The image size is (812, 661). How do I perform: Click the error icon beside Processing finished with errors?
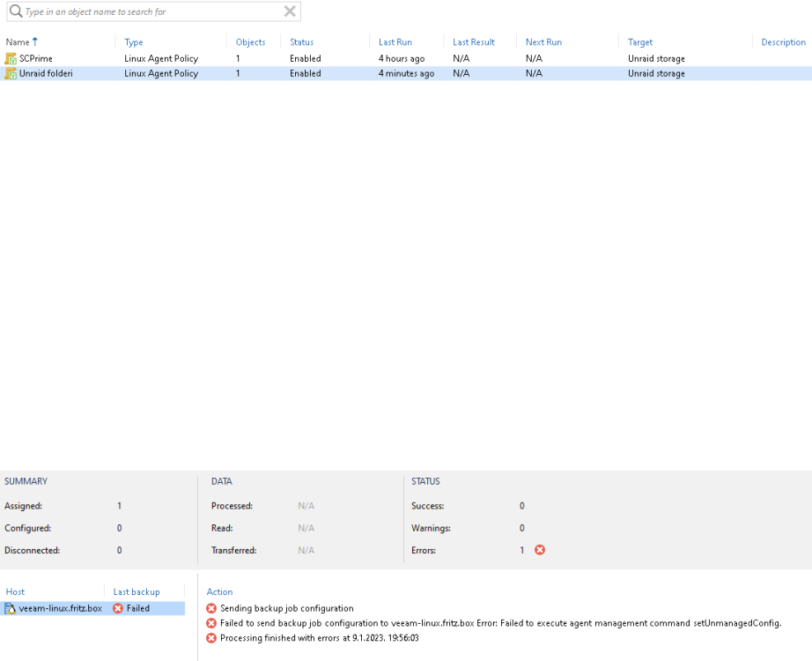pyautogui.click(x=211, y=638)
